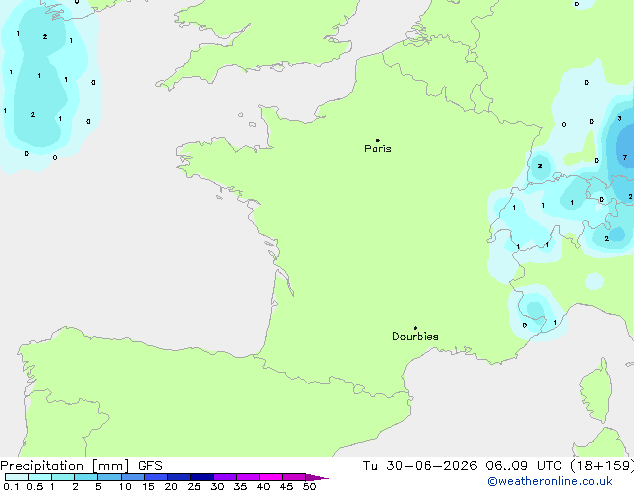The width and height of the screenshot is (634, 490).
Task: Select the Paris location dot marker
Action: click(x=378, y=140)
